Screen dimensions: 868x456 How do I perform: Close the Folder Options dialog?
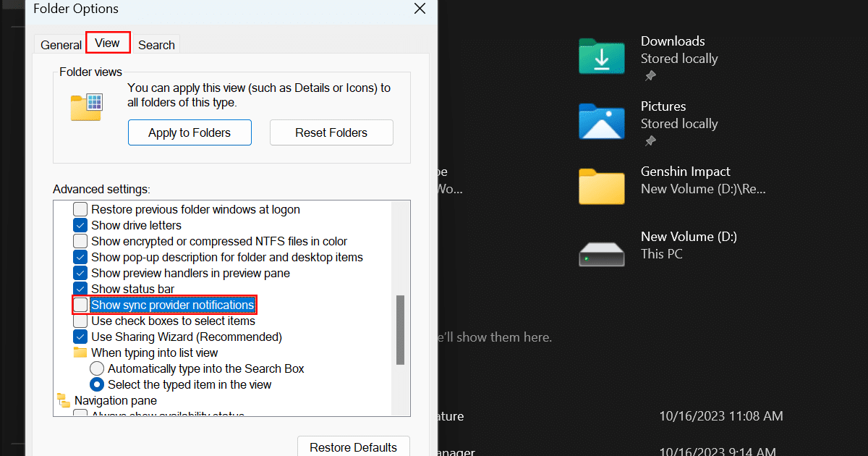click(419, 9)
